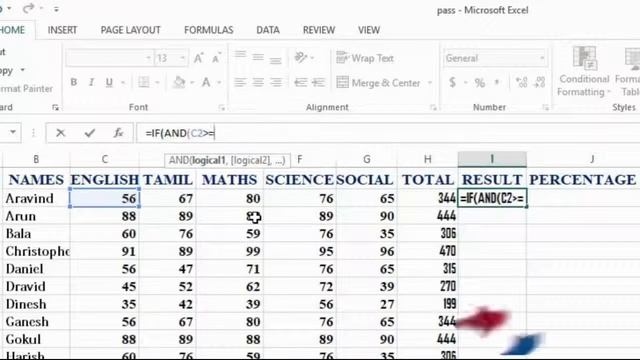Select Arun's English score 88
Screen dimensions: 640x360
click(x=104, y=216)
